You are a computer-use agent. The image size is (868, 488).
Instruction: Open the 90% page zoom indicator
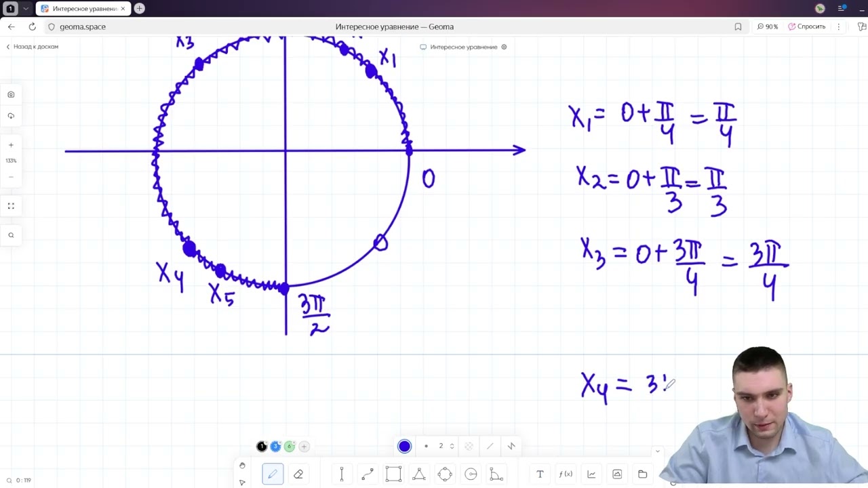(768, 26)
